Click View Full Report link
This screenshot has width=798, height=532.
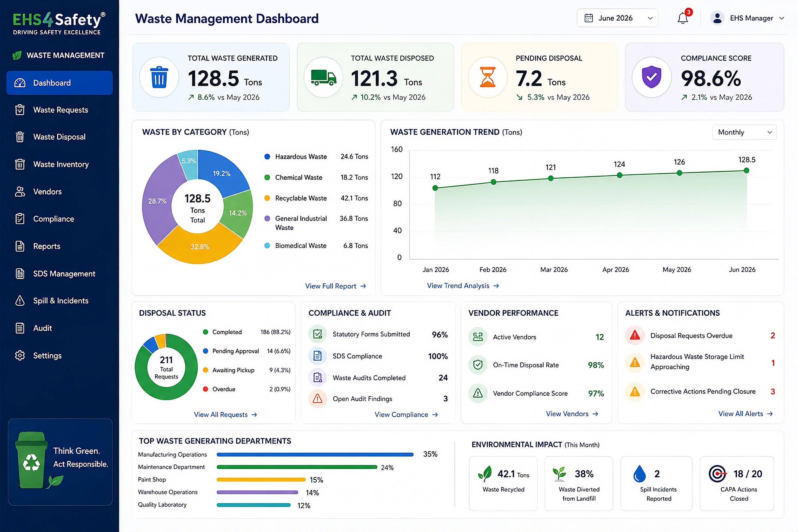tap(335, 286)
